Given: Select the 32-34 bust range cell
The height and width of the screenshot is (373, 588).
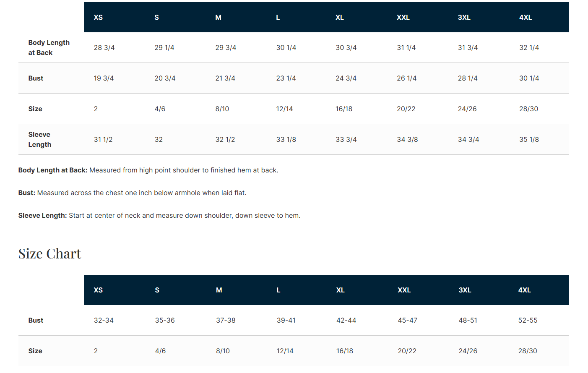Looking at the screenshot, I should [104, 320].
